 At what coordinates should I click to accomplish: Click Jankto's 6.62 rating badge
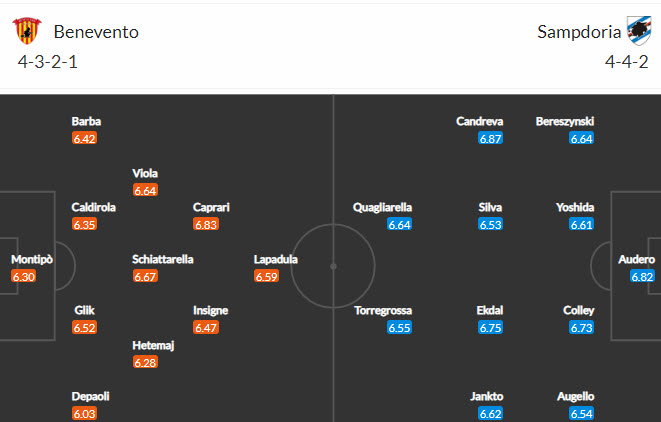coord(490,413)
